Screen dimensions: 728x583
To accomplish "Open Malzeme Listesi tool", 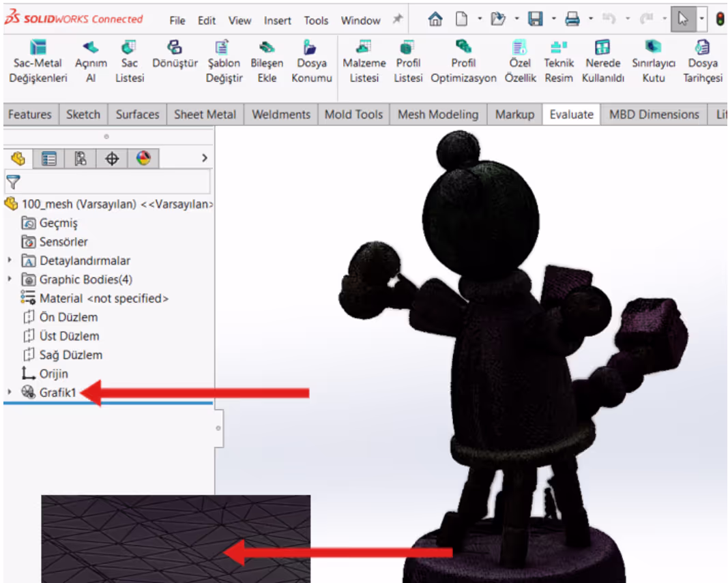I will pyautogui.click(x=364, y=61).
